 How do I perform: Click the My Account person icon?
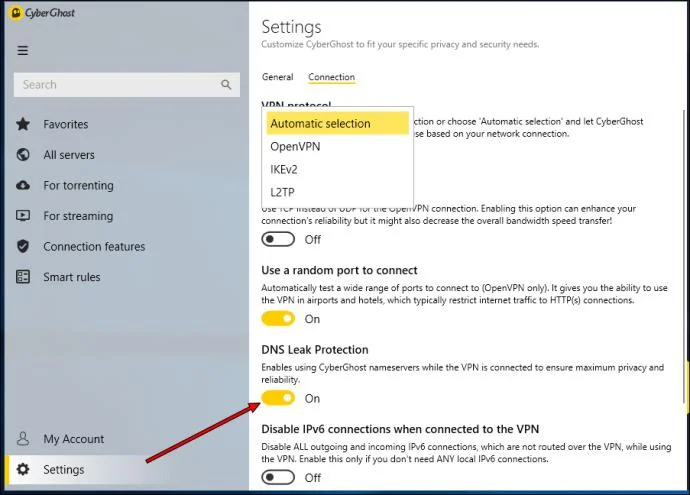23,438
